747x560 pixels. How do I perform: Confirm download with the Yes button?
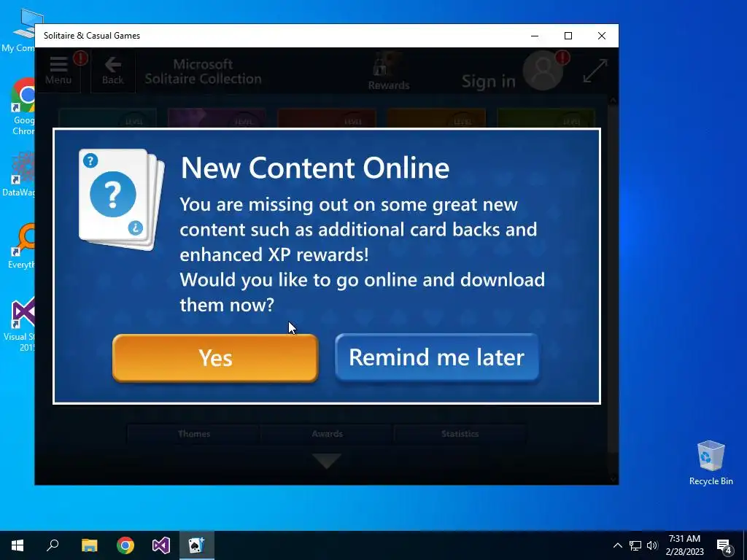[x=215, y=357]
